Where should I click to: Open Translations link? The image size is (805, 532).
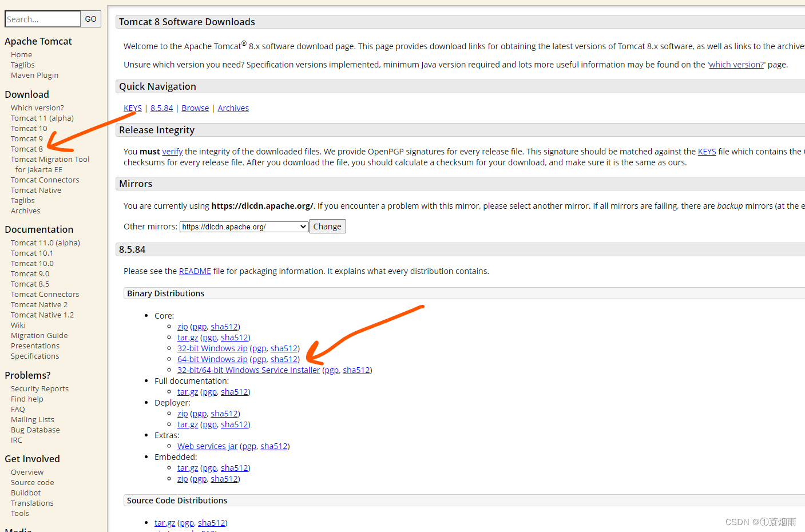tap(32, 503)
